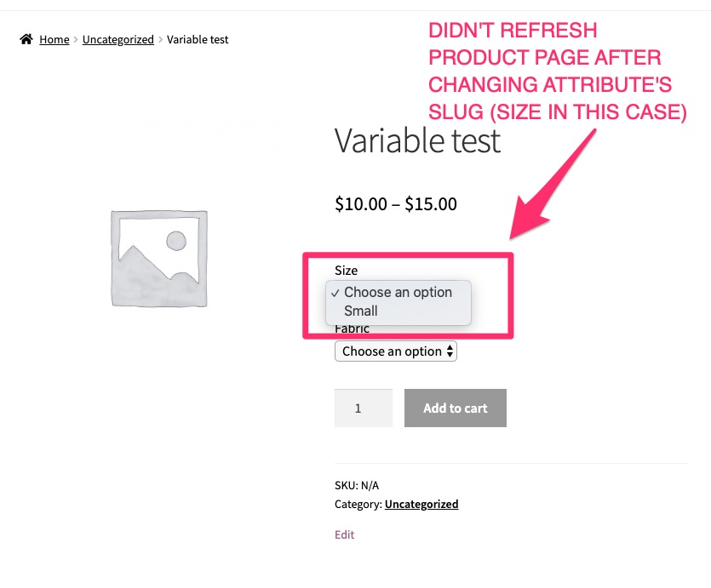Viewport: 711px width, 588px height.
Task: Select the Variable test breadcrumb entry
Action: click(198, 39)
